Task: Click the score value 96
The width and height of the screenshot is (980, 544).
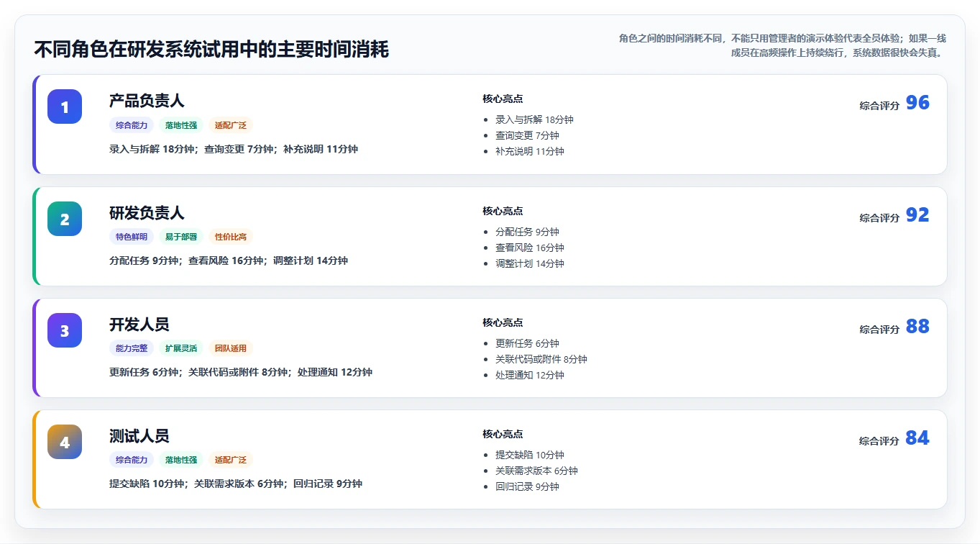Action: point(917,103)
